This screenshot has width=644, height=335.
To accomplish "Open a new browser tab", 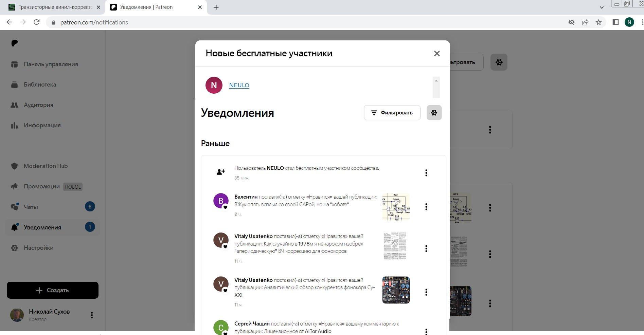I will click(216, 7).
